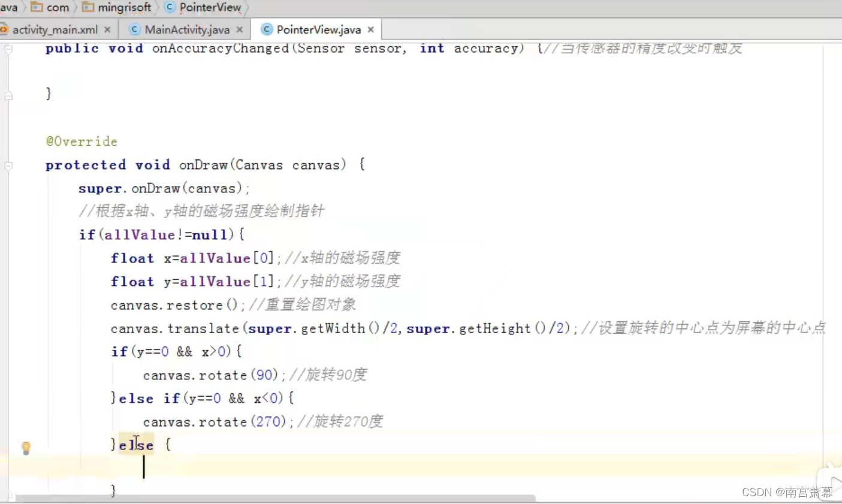
Task: Click the folder icon before com breadcrumb
Action: [x=37, y=7]
